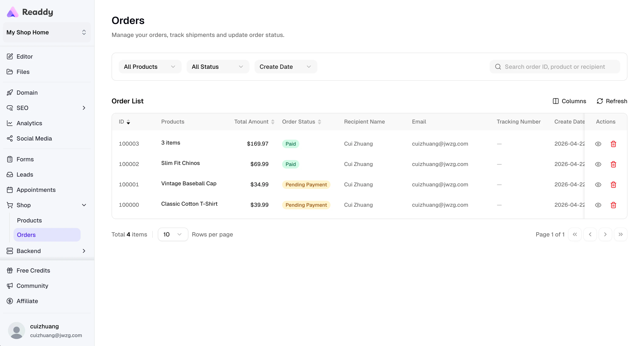Sort by Total Amount column header
Screen dimensions: 644x346
coord(254,122)
